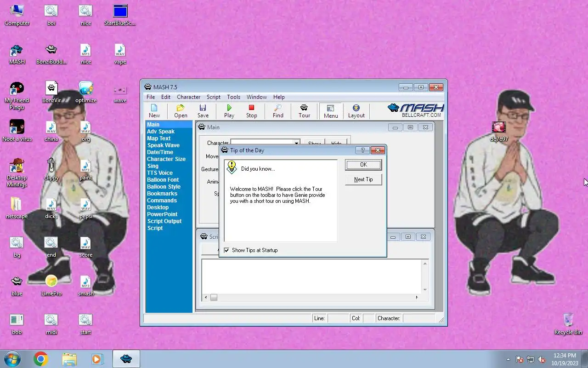Select the clippy desktop icon
This screenshot has height=368, width=588.
coord(51,170)
